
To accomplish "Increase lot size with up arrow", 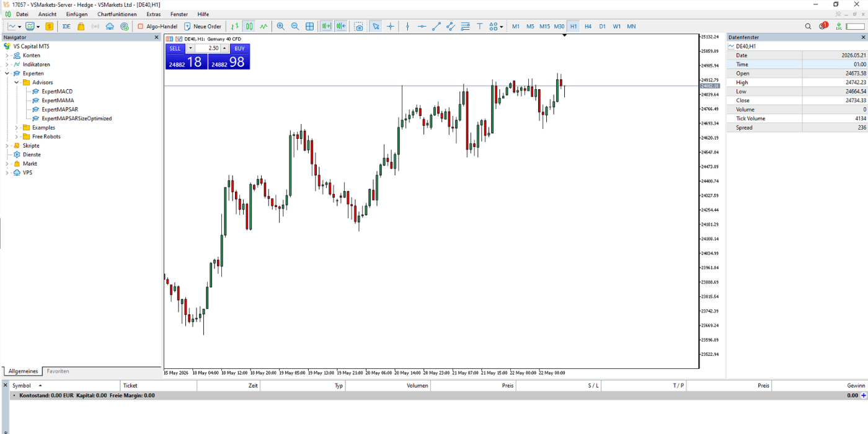I will 224,48.
